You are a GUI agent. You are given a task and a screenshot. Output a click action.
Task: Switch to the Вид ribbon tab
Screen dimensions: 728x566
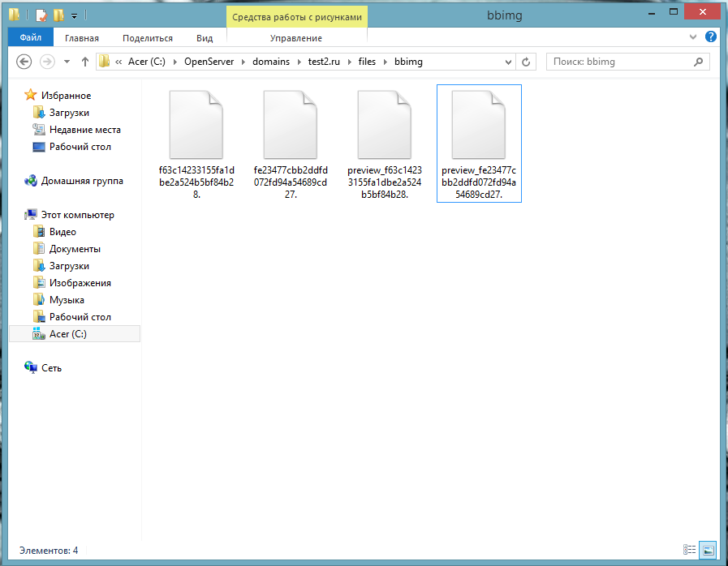(x=205, y=38)
